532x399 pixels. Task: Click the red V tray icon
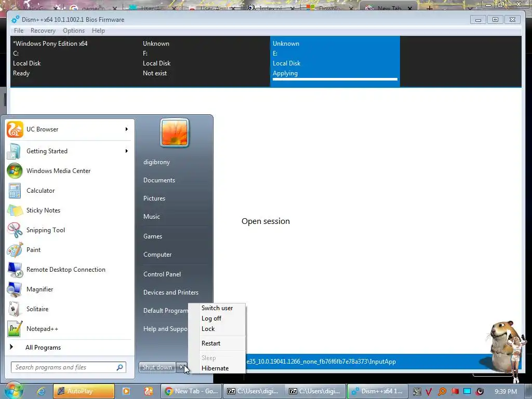(x=429, y=392)
